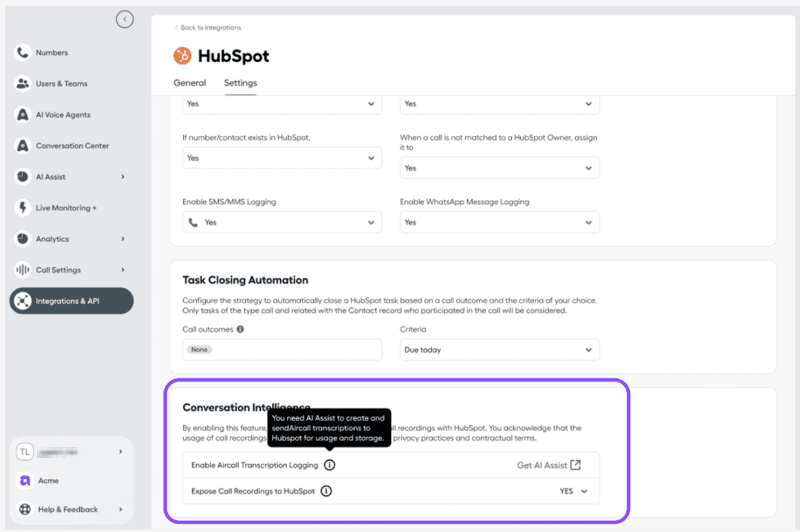
Task: Toggle the Expose Call Recordings YES dropdown
Action: [x=573, y=491]
